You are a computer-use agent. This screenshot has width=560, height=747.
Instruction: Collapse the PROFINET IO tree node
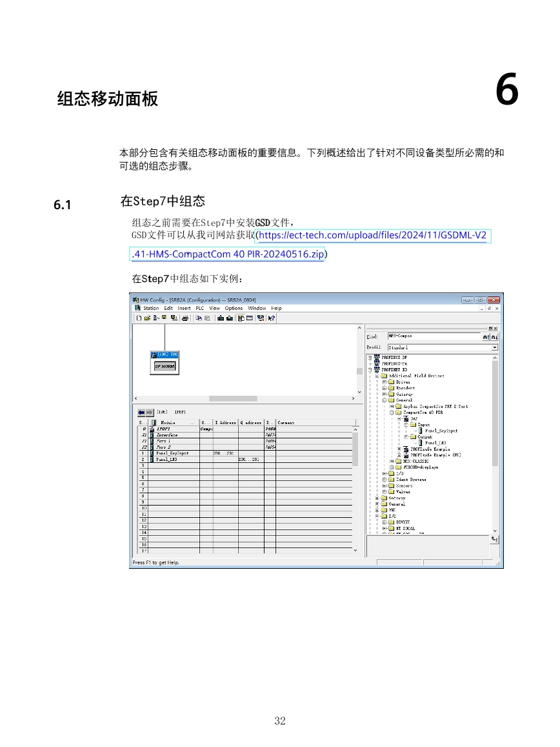point(370,369)
